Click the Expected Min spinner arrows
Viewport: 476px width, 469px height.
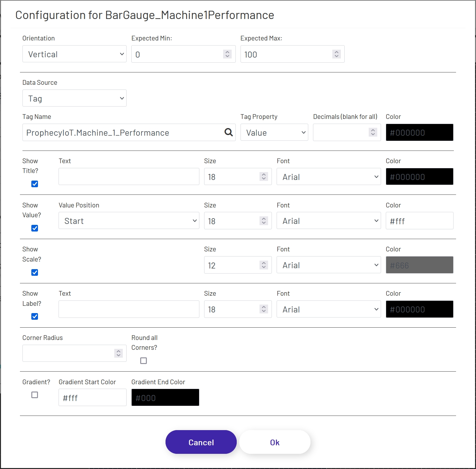point(227,54)
